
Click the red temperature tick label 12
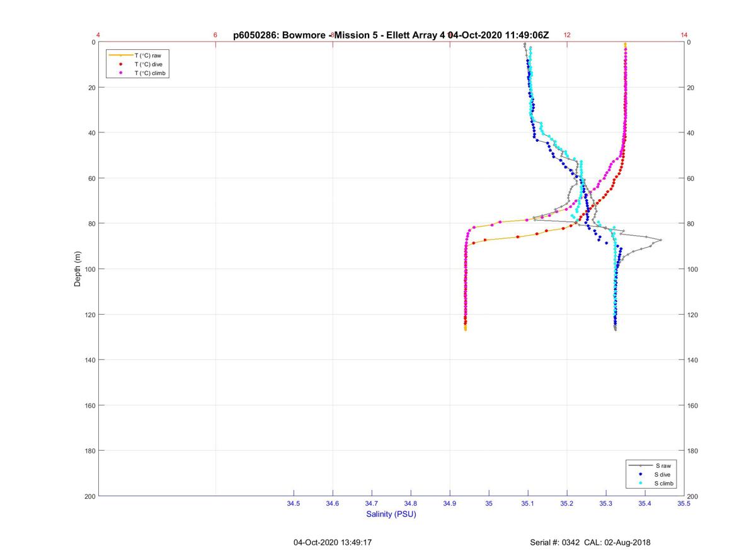(x=567, y=35)
